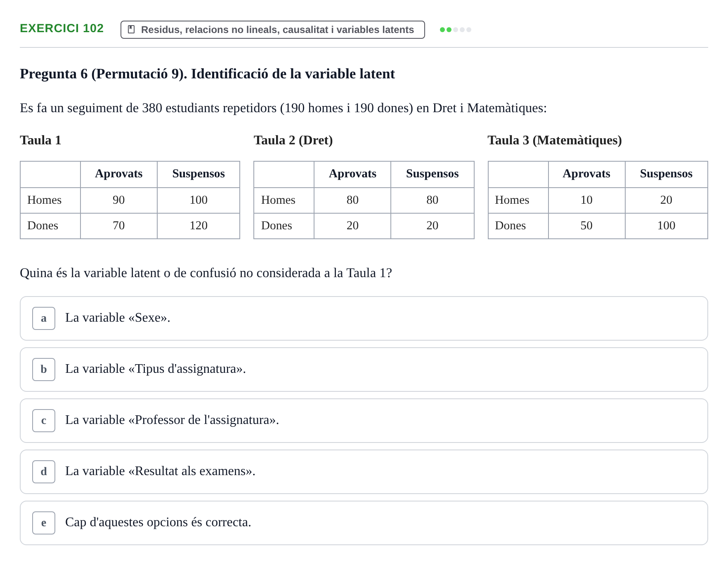
Task: Click Taula 3 Dones Aprovats cell 50
Action: (x=586, y=226)
